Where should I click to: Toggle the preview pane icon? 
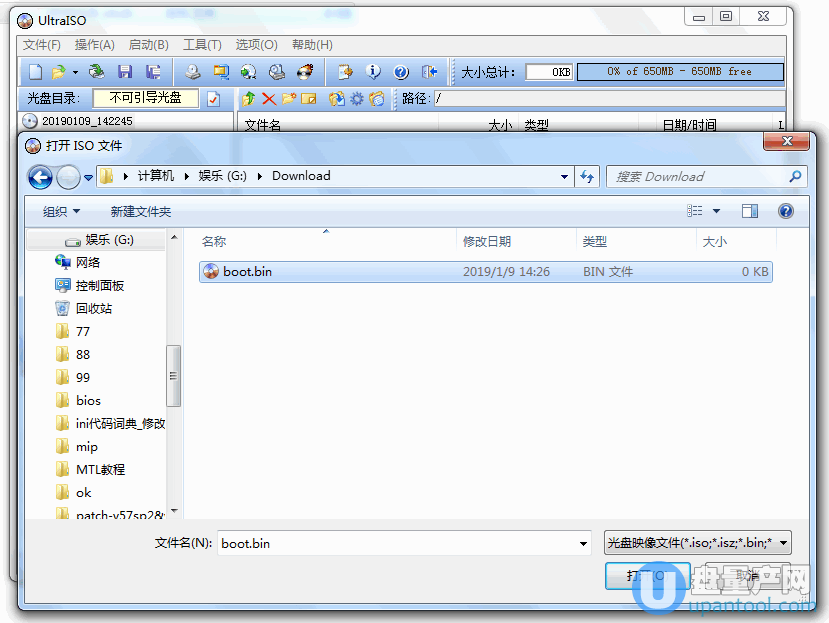point(750,211)
